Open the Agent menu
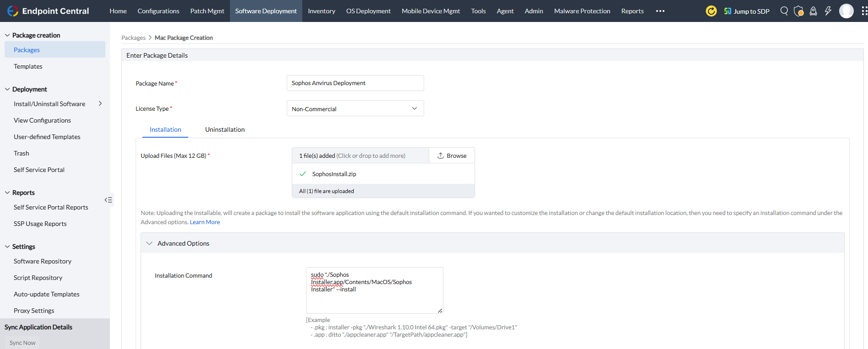Screen dimensions: 868x349 tap(505, 11)
